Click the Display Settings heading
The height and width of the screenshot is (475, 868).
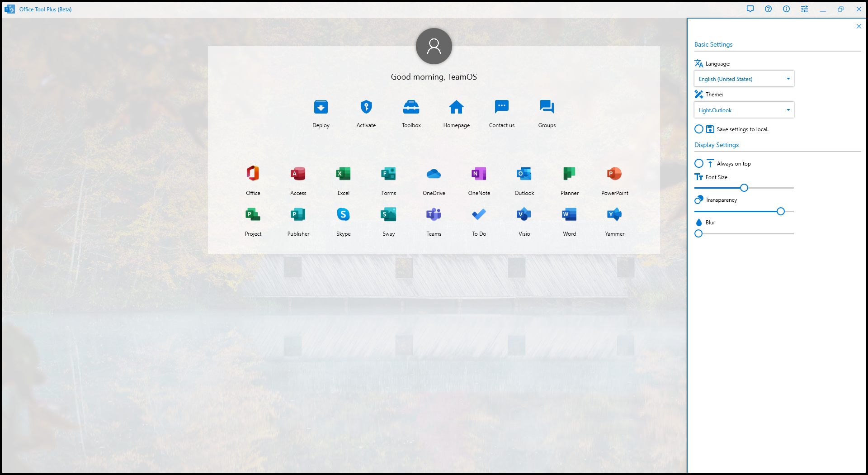point(717,145)
